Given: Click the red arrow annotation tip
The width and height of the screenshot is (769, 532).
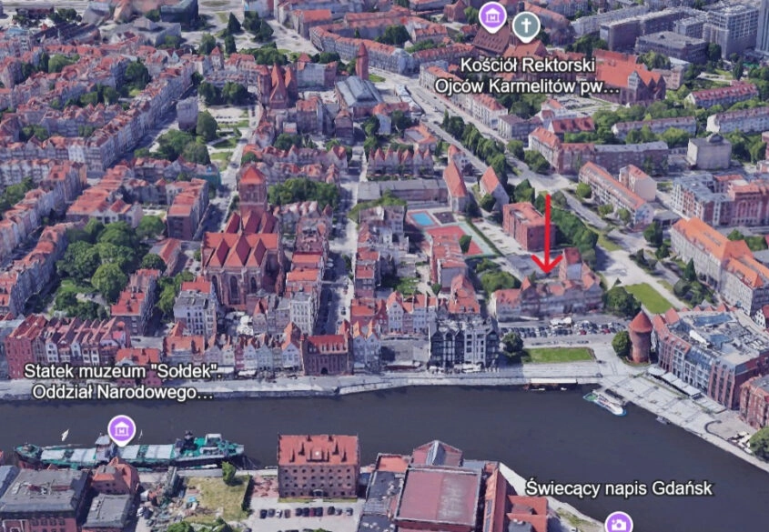Looking at the screenshot, I should click(x=547, y=269).
